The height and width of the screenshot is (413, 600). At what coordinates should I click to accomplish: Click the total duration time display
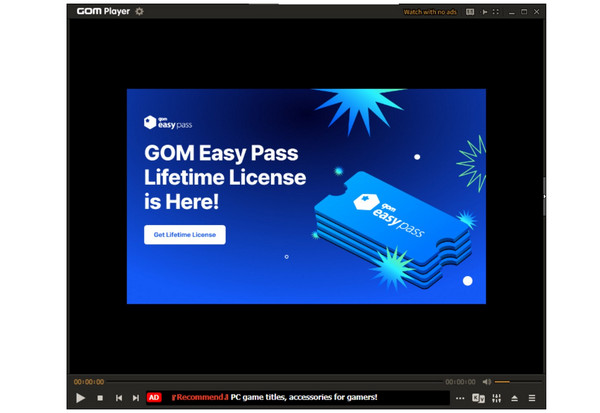tap(460, 382)
